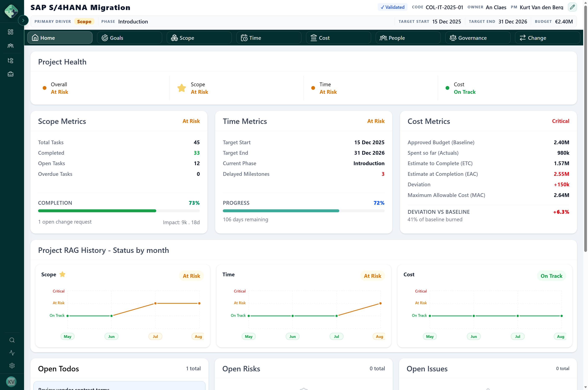
Task: Click the On Track badge on Cost chart
Action: point(551,276)
